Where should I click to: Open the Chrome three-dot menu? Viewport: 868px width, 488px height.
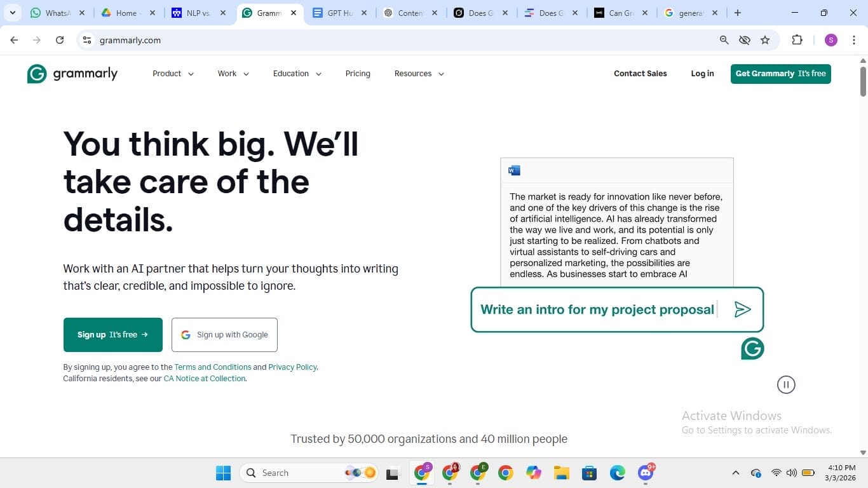[854, 40]
